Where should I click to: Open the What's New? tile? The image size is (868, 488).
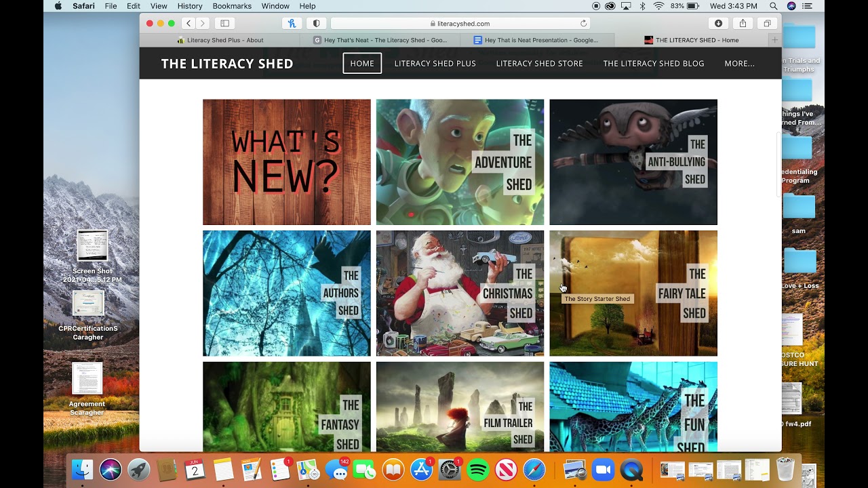pos(287,162)
